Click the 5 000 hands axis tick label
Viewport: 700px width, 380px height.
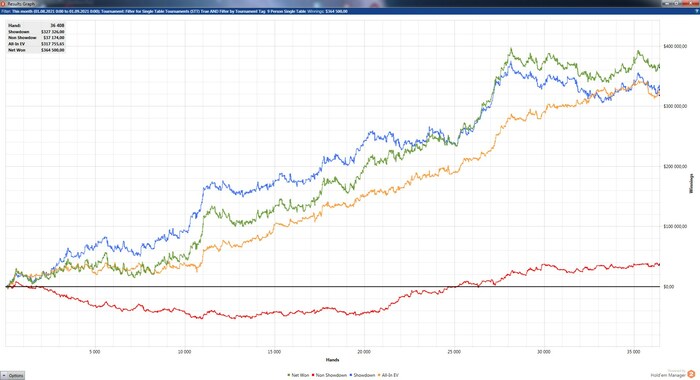[95, 352]
